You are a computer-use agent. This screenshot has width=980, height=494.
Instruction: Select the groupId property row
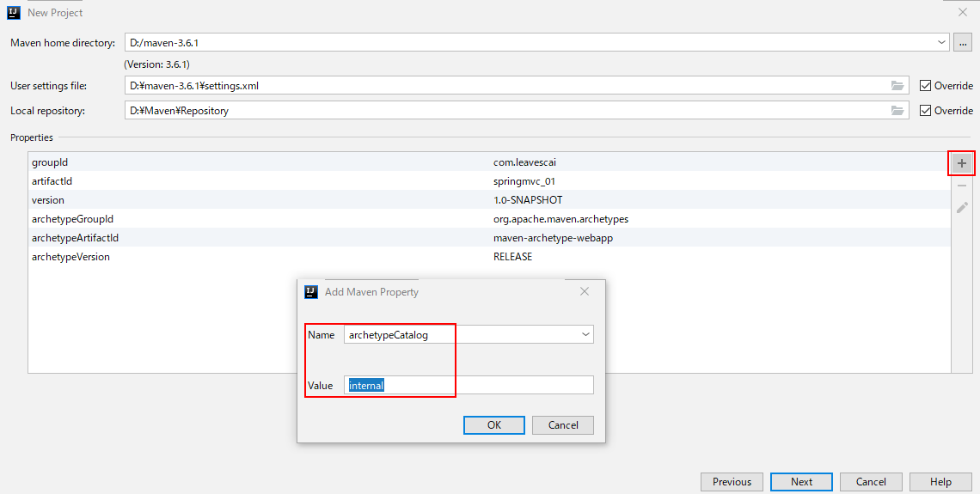[x=489, y=162]
